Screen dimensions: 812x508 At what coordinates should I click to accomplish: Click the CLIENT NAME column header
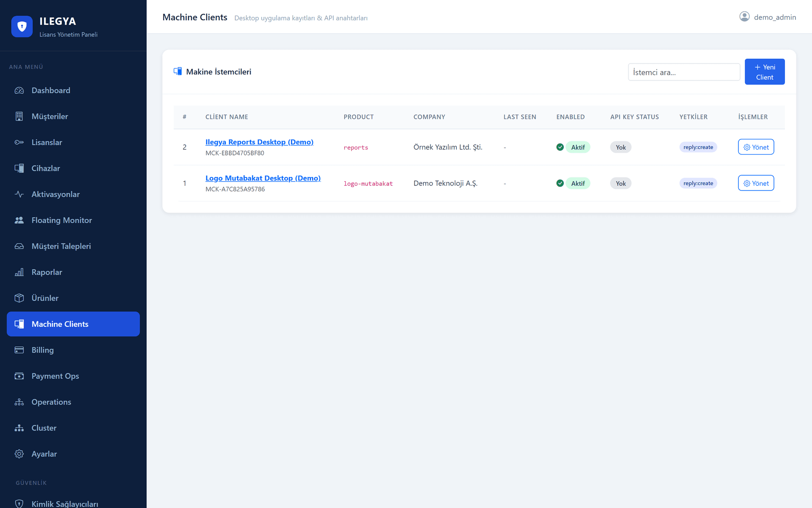227,117
